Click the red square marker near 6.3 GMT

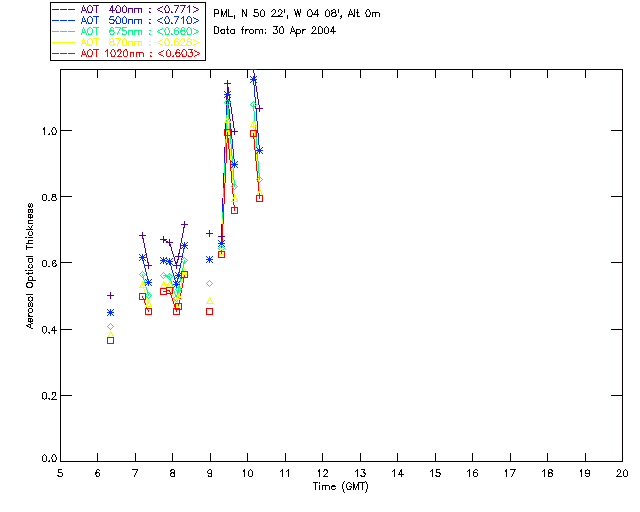[110, 340]
